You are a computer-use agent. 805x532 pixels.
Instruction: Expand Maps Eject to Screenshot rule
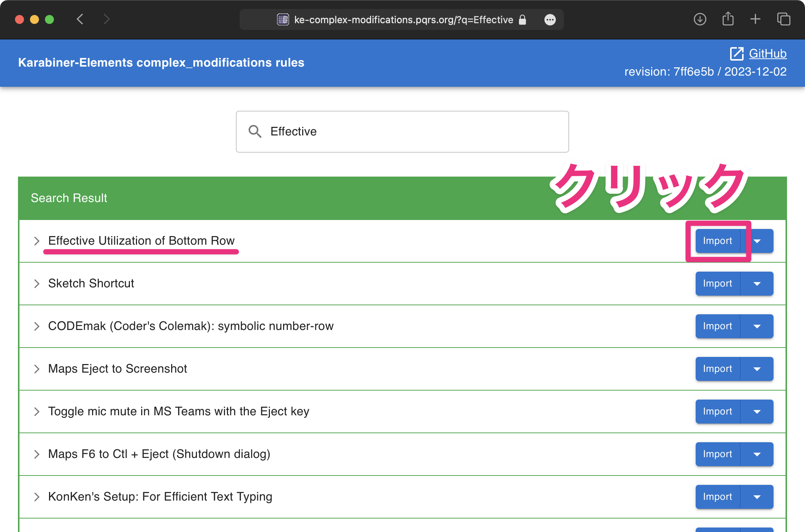[37, 369]
